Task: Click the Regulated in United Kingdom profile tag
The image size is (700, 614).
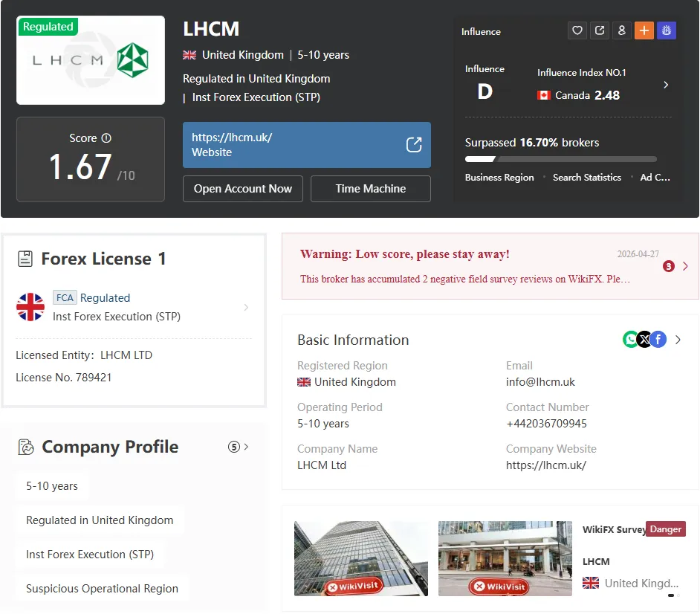Action: tap(100, 520)
